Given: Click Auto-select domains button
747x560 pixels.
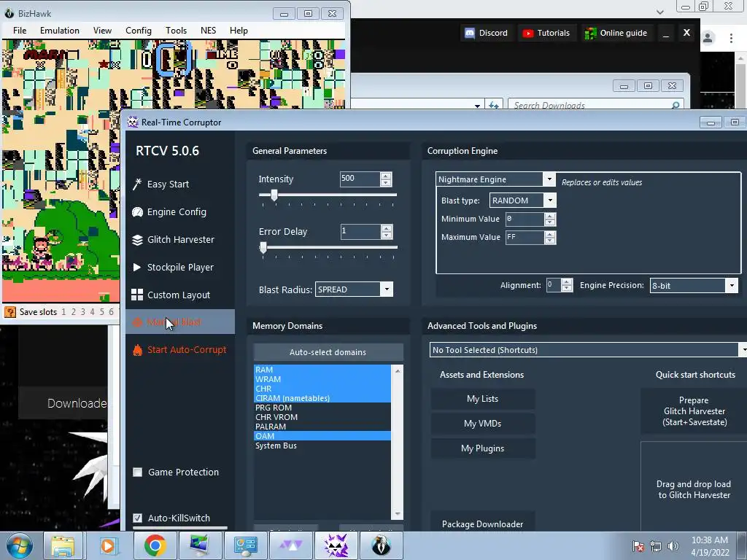Looking at the screenshot, I should coord(328,352).
